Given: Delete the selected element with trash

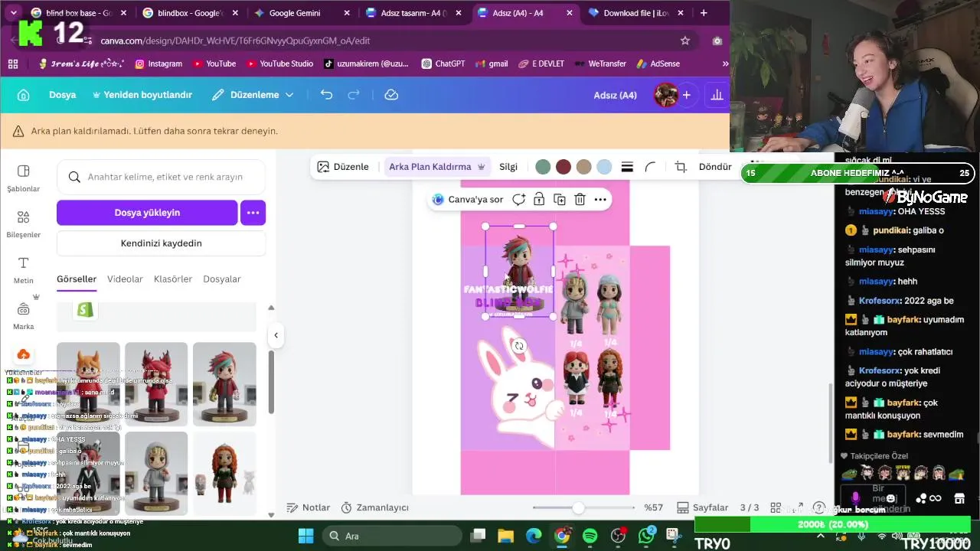Looking at the screenshot, I should tap(580, 200).
